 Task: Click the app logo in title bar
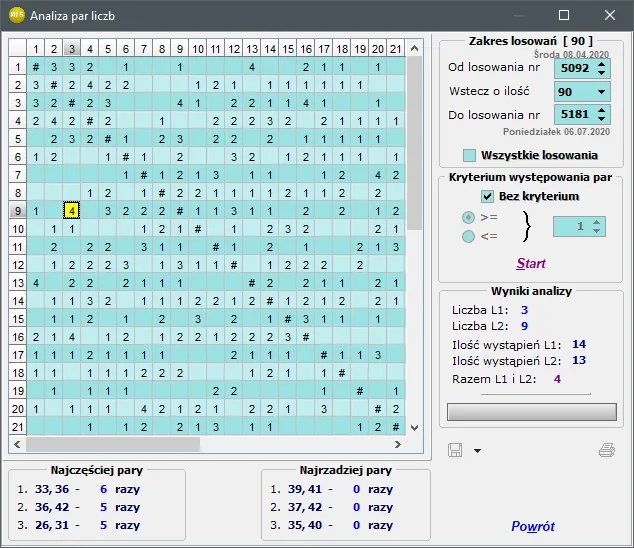15,15
